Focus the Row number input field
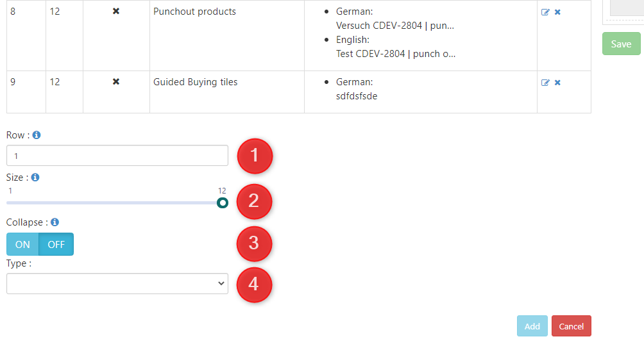Screen dimensions: 644x339 [117, 156]
